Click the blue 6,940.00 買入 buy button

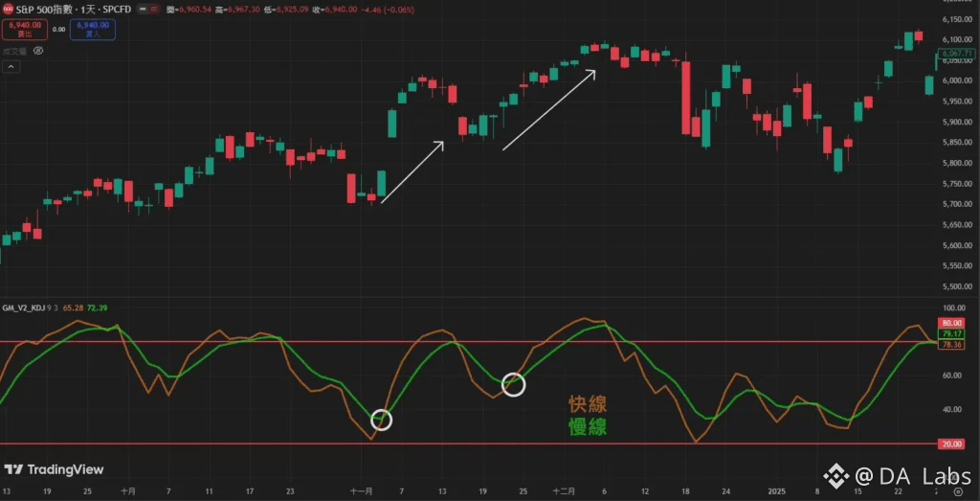coord(93,30)
